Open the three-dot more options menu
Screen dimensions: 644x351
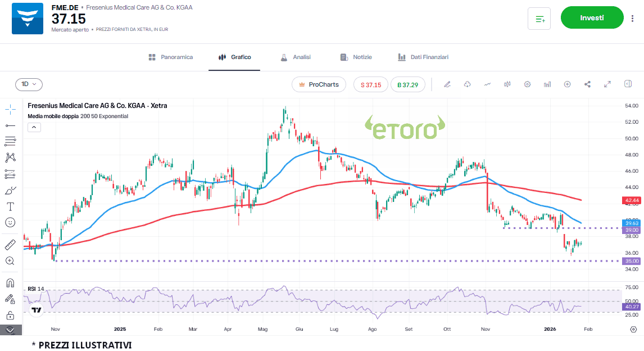(x=633, y=19)
